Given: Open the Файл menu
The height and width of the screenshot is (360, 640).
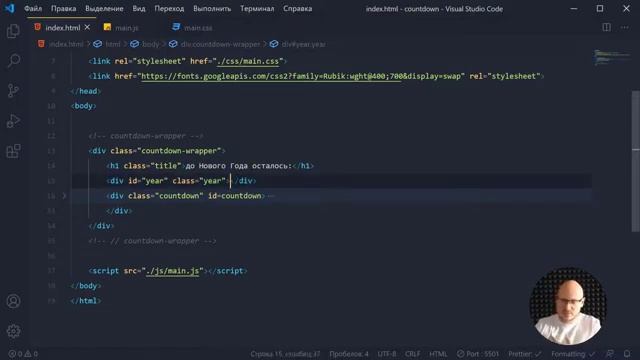Looking at the screenshot, I should [x=33, y=9].
